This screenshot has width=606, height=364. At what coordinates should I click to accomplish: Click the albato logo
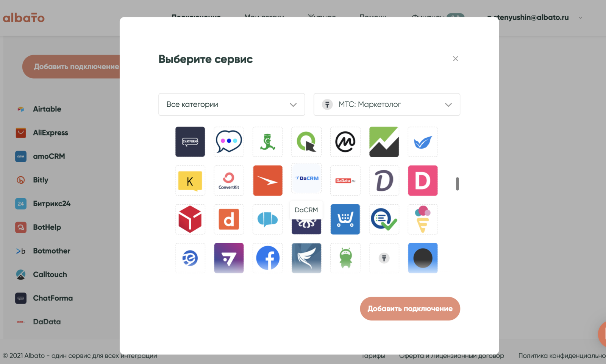tap(24, 18)
